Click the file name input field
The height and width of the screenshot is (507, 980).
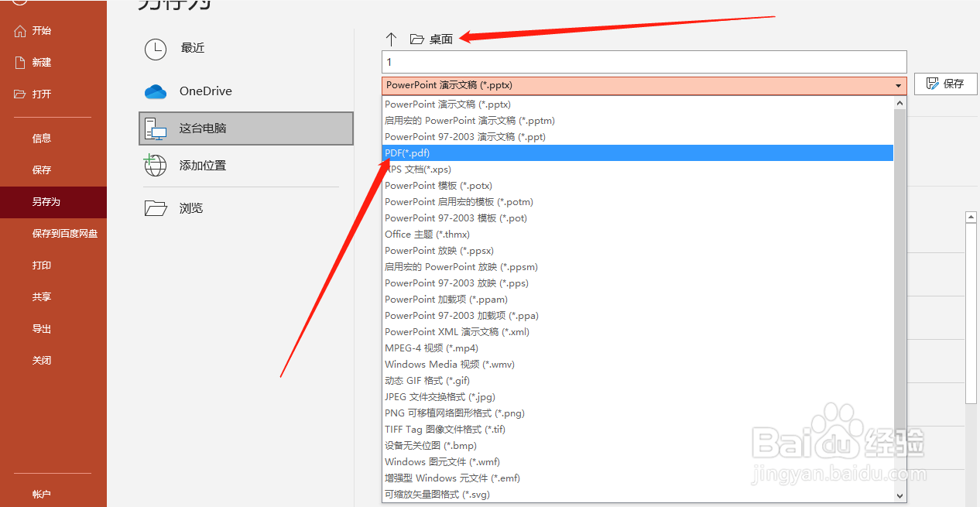pyautogui.click(x=644, y=62)
